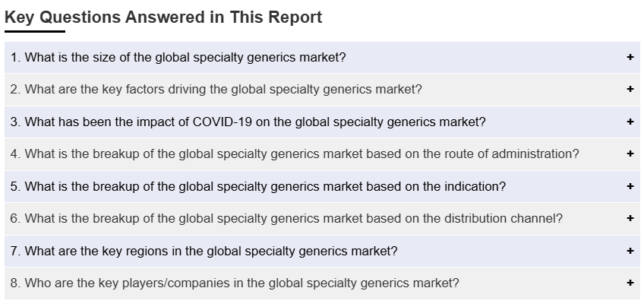Expand the key regions question plus icon

tap(630, 251)
